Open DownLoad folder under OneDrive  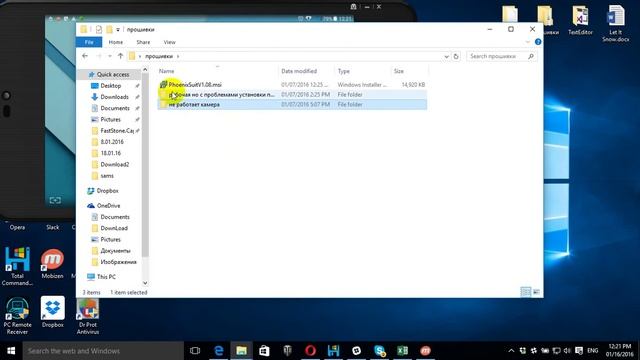(114, 228)
